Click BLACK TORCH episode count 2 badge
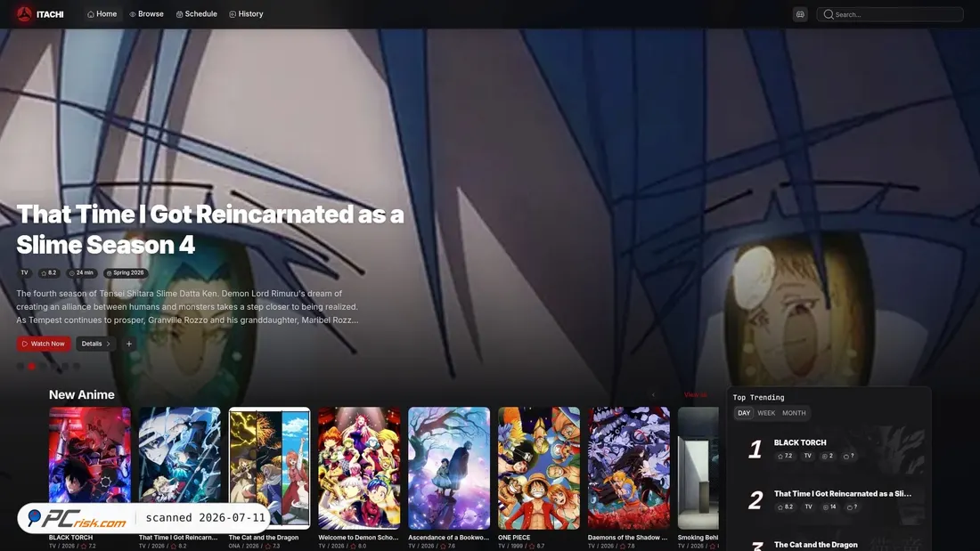The width and height of the screenshot is (980, 551). click(x=827, y=456)
